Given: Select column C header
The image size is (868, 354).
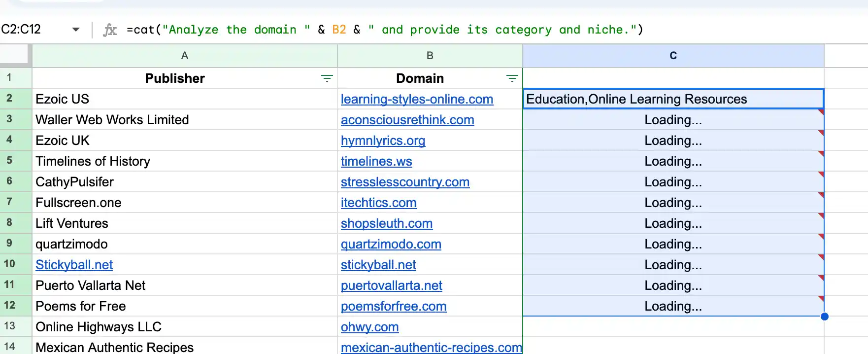Looking at the screenshot, I should tap(673, 56).
